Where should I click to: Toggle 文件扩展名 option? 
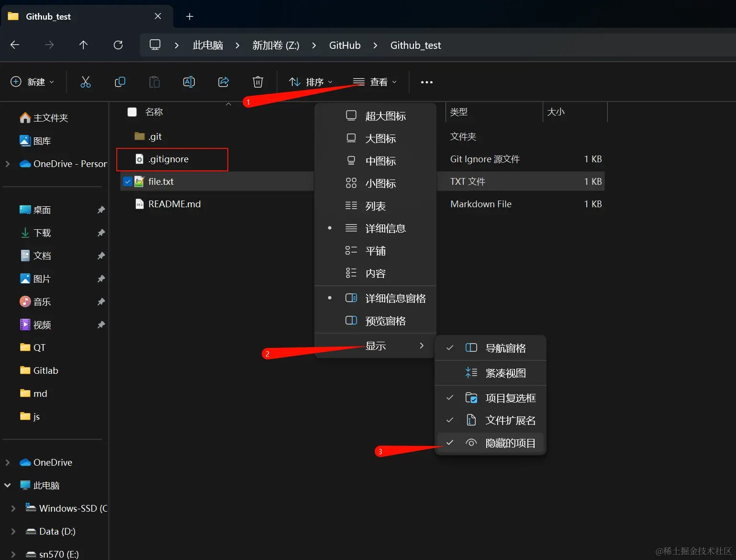(x=491, y=420)
